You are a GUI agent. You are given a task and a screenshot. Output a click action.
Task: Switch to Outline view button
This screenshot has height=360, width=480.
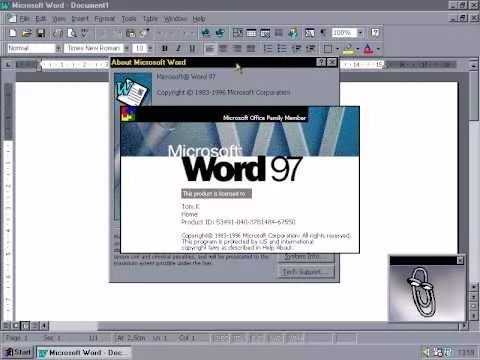[35, 325]
